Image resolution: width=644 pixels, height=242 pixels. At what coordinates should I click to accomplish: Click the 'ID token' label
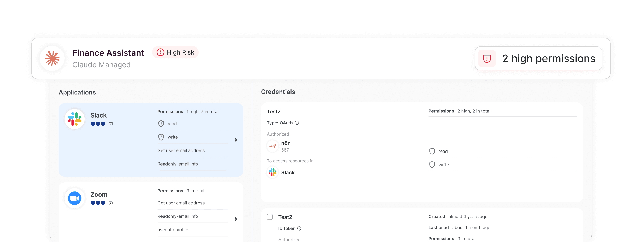(287, 228)
